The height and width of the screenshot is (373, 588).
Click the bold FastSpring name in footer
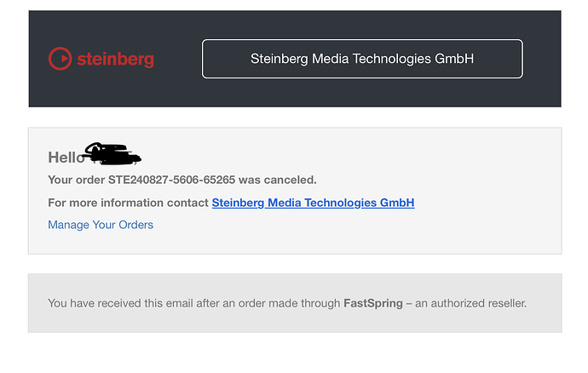tap(372, 302)
